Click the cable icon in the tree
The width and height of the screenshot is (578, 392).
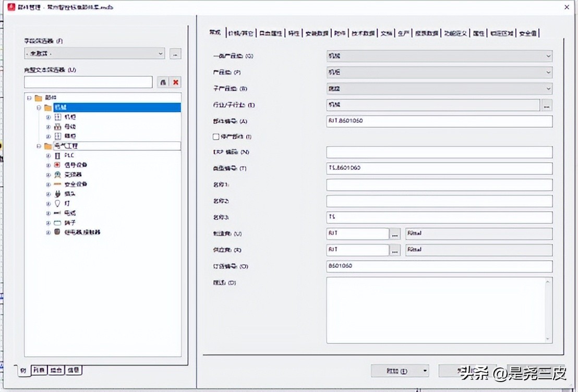(x=57, y=213)
